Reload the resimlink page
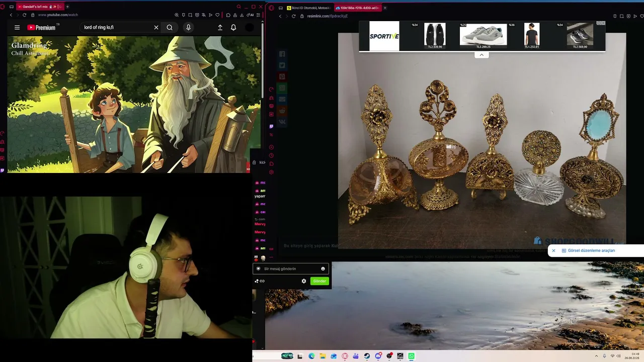 coord(294,16)
